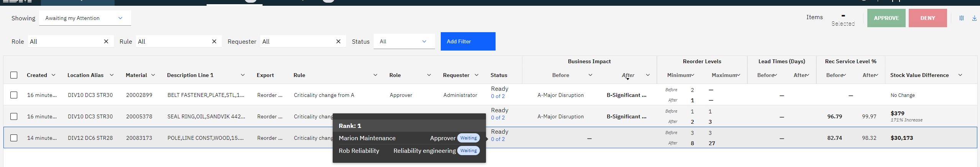Click material number 20002899

point(139,95)
